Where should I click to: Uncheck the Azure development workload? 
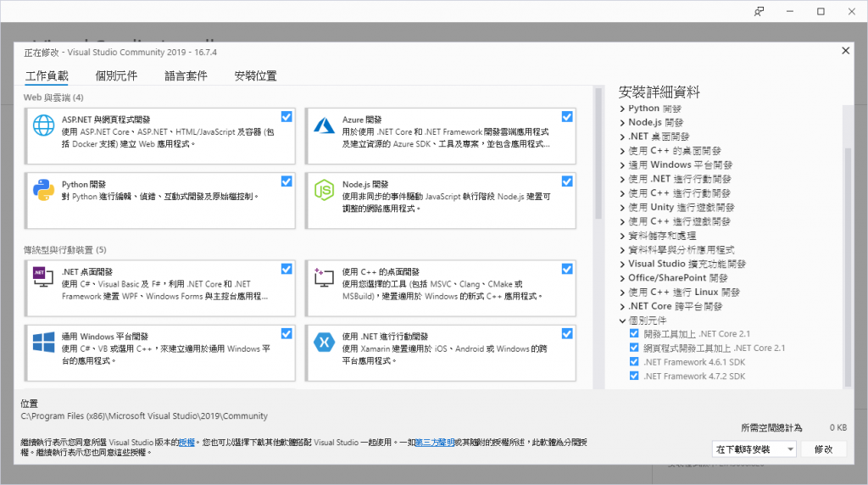click(567, 116)
